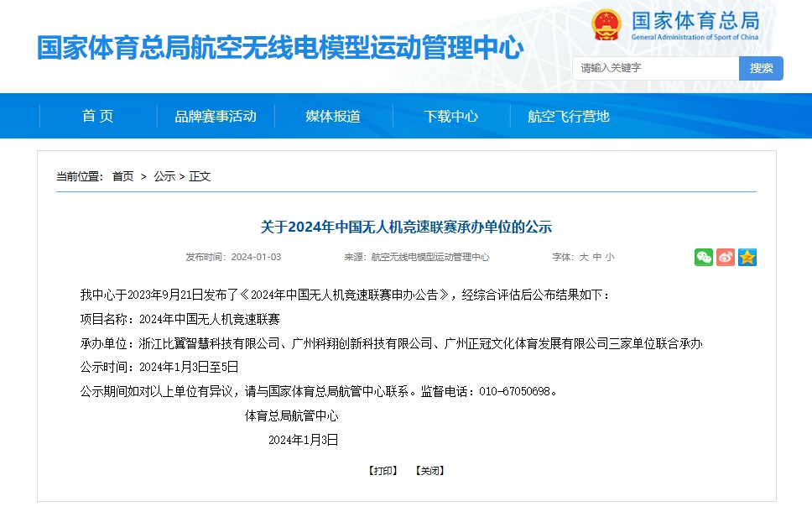Image resolution: width=812 pixels, height=512 pixels.
Task: Go to 媒体报道 section
Action: (333, 117)
